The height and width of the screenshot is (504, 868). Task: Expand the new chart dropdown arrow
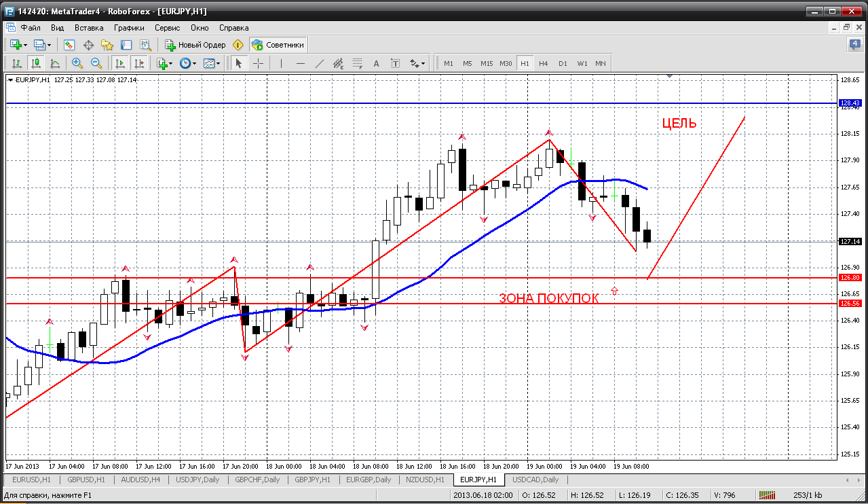pos(25,45)
